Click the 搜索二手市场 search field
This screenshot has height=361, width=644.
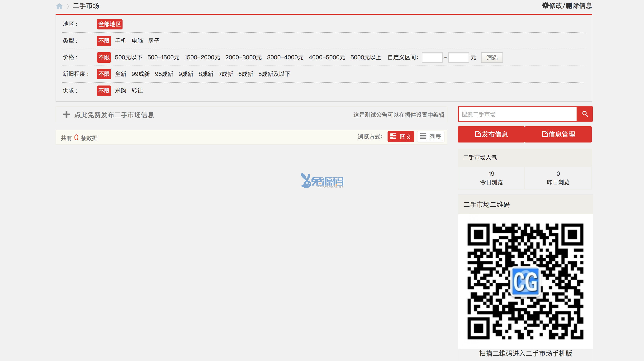coord(517,114)
